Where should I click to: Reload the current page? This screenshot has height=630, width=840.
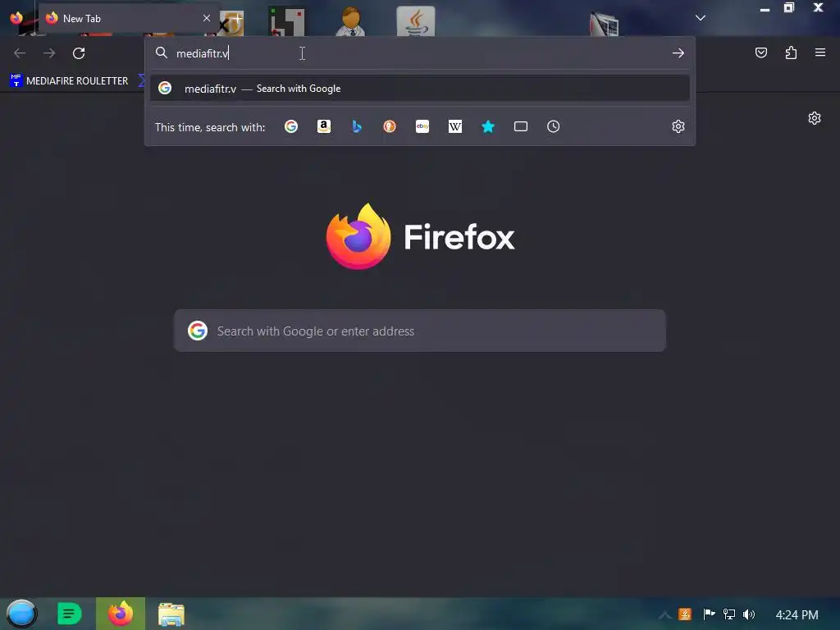tap(79, 53)
